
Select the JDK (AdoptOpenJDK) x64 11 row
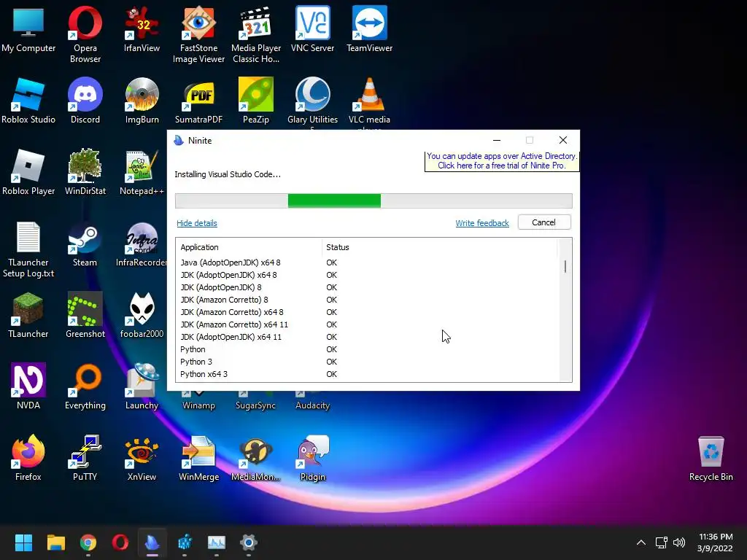[367, 337]
